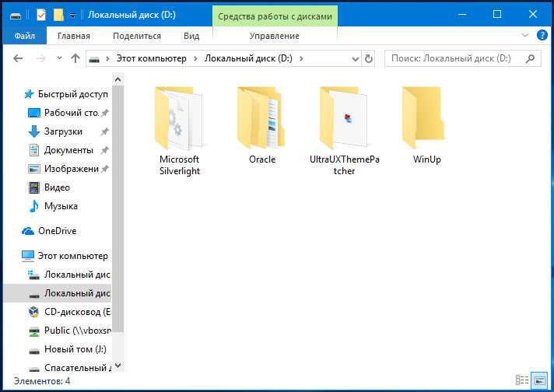The image size is (554, 392).
Task: Switch to large icons view in status bar
Action: coord(539,380)
